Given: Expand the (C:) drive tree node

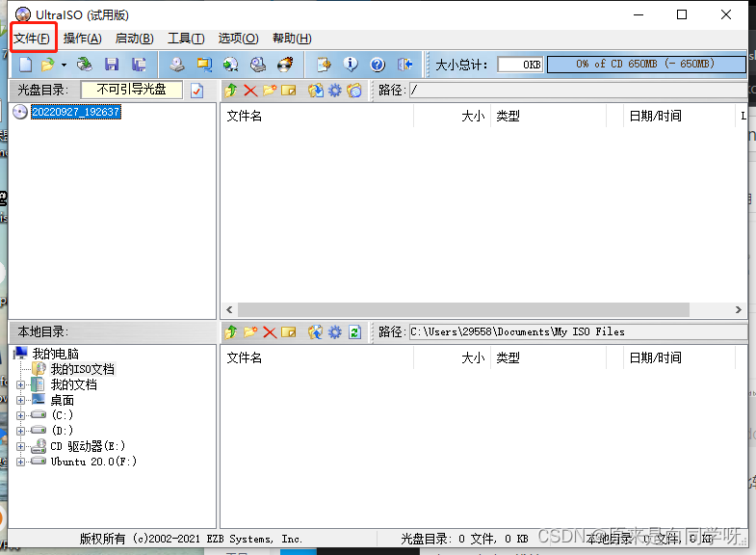Looking at the screenshot, I should point(20,415).
